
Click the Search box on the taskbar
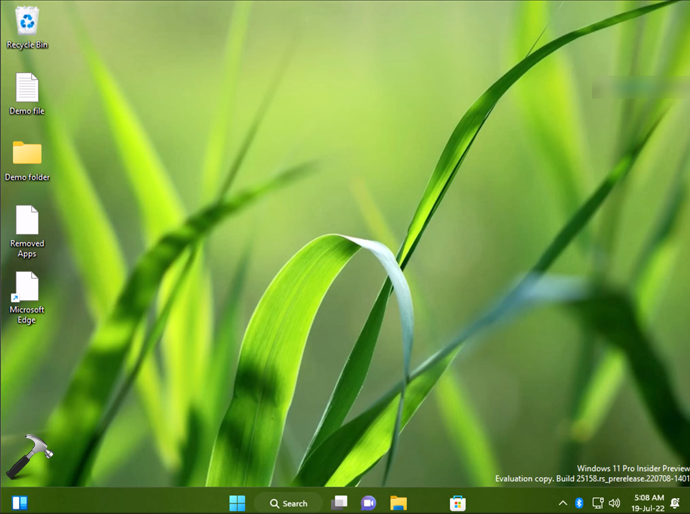click(x=288, y=503)
